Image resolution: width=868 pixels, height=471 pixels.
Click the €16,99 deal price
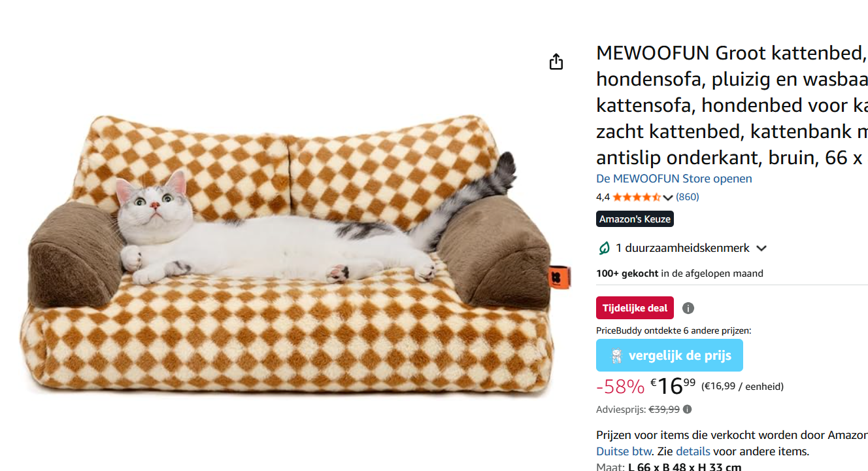coord(673,386)
